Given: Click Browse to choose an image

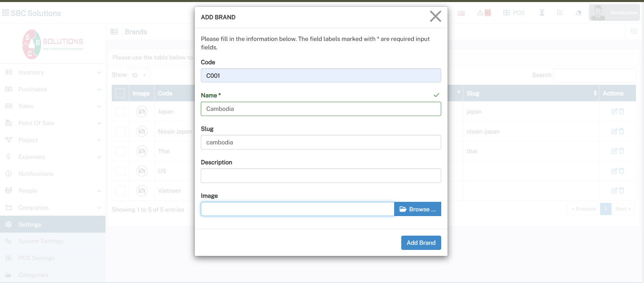Looking at the screenshot, I should [x=418, y=209].
